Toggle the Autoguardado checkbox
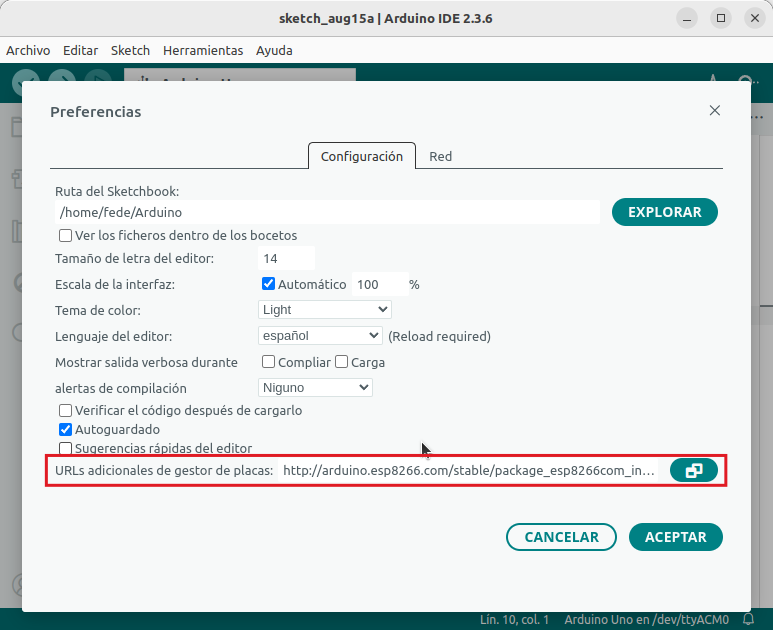Viewport: 773px width, 630px height. click(66, 429)
